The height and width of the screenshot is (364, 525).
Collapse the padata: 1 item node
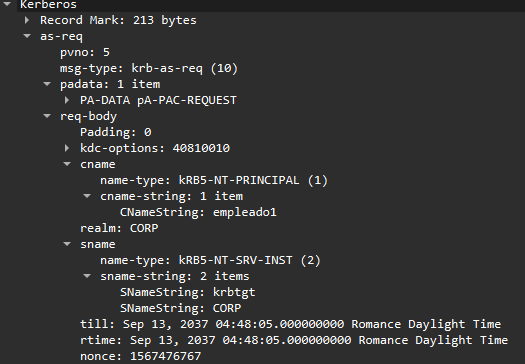coord(47,84)
